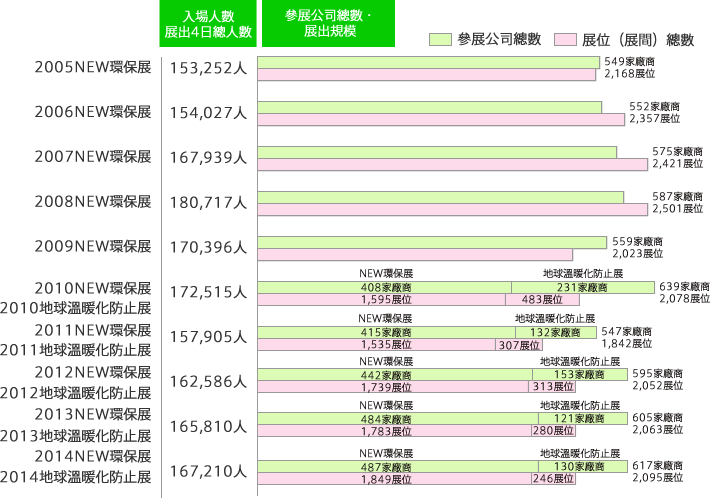Click the 2009 pink booth bar
The width and height of the screenshot is (710, 498).
pyautogui.click(x=415, y=254)
